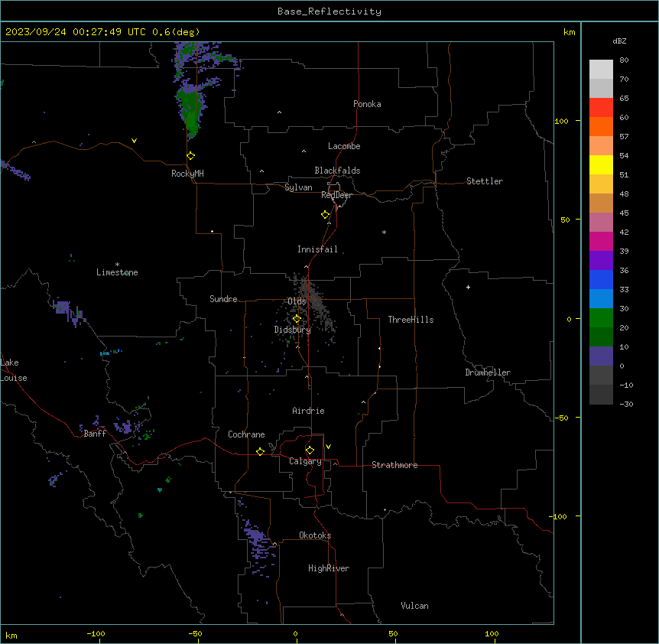Click the Base_Reflectivity title

click(329, 11)
